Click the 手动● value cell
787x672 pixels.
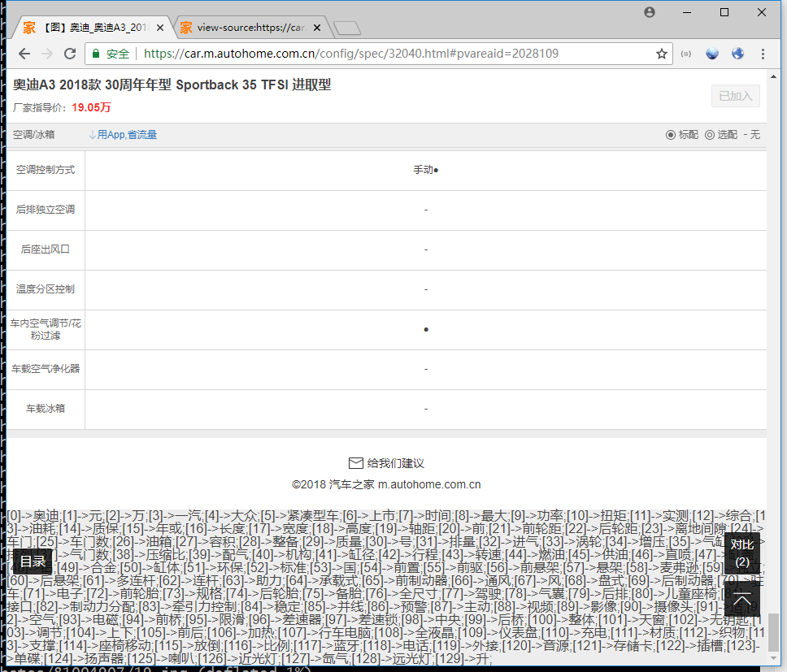pos(426,170)
